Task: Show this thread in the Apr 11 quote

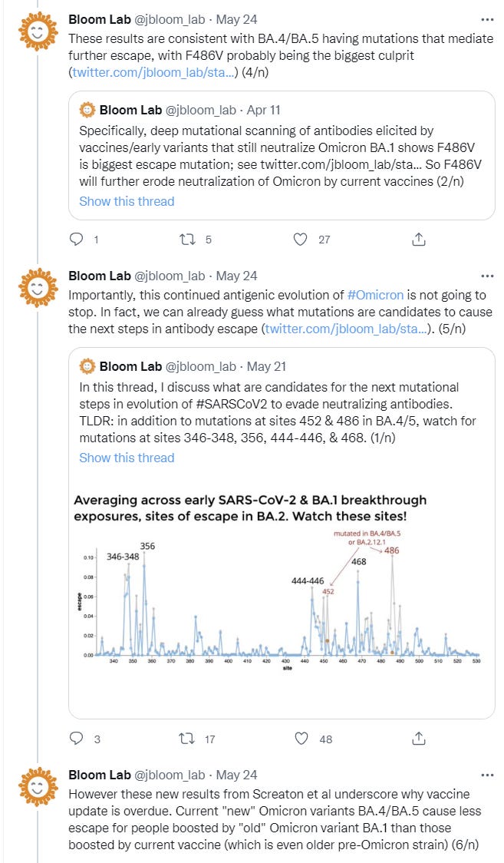Action: click(x=127, y=201)
